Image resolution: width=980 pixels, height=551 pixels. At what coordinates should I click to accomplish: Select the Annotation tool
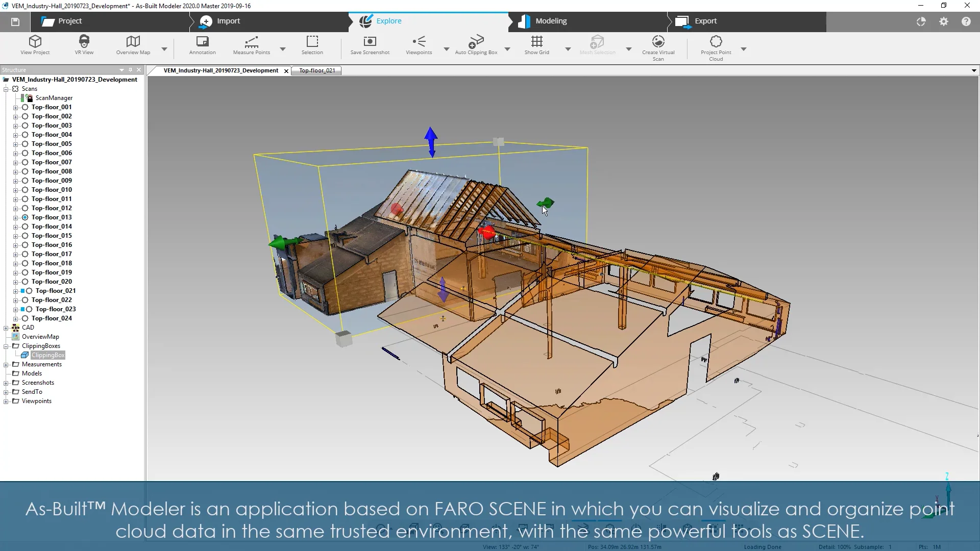tap(202, 42)
